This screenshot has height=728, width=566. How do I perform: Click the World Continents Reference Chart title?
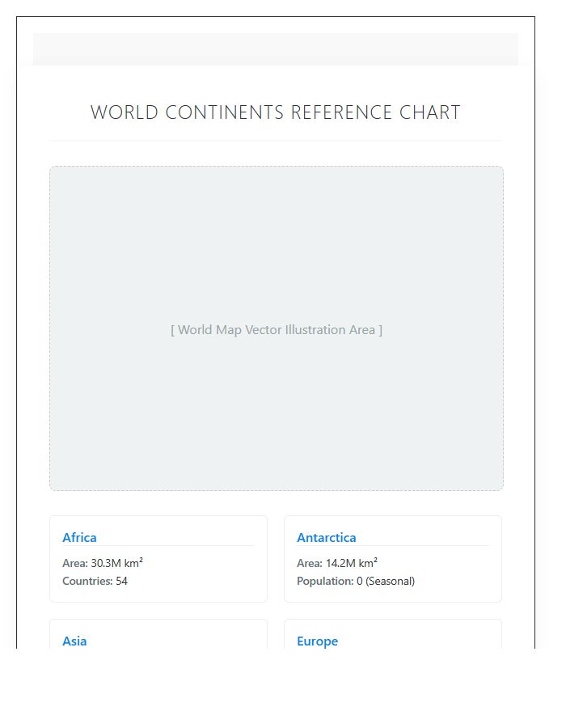coord(275,112)
